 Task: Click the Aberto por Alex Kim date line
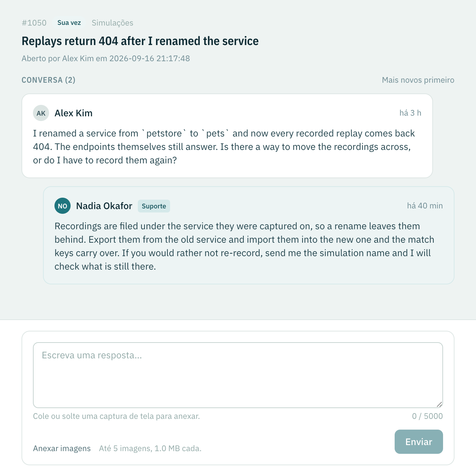coord(106,58)
